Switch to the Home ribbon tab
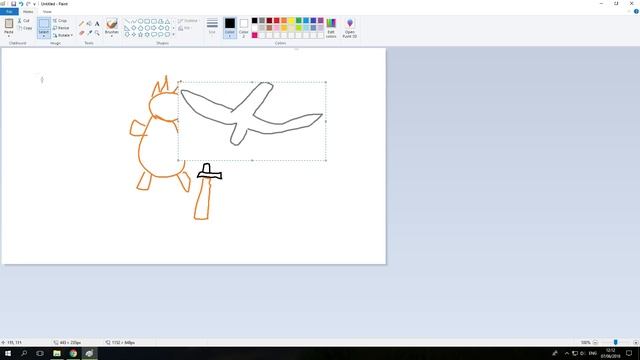 [x=28, y=11]
